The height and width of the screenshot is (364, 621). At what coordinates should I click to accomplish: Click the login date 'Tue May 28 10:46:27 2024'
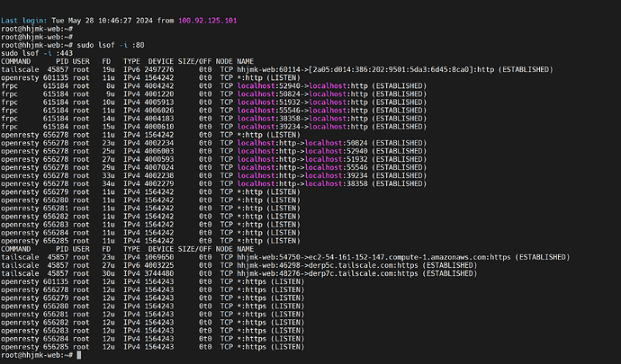pos(102,21)
